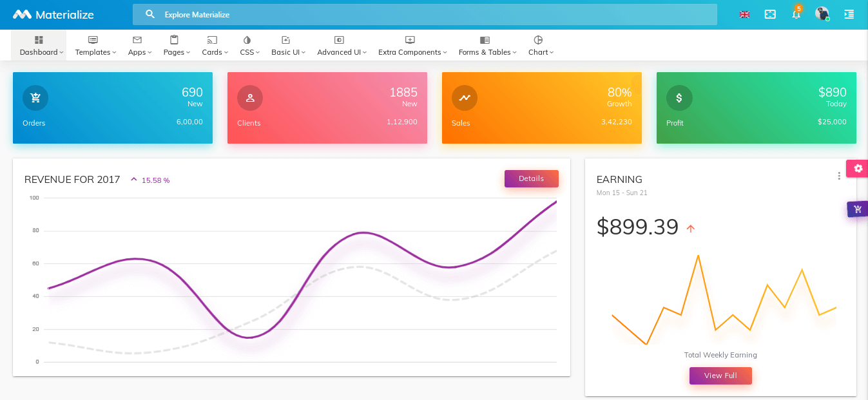Click the Advanced UI icon

tap(339, 40)
